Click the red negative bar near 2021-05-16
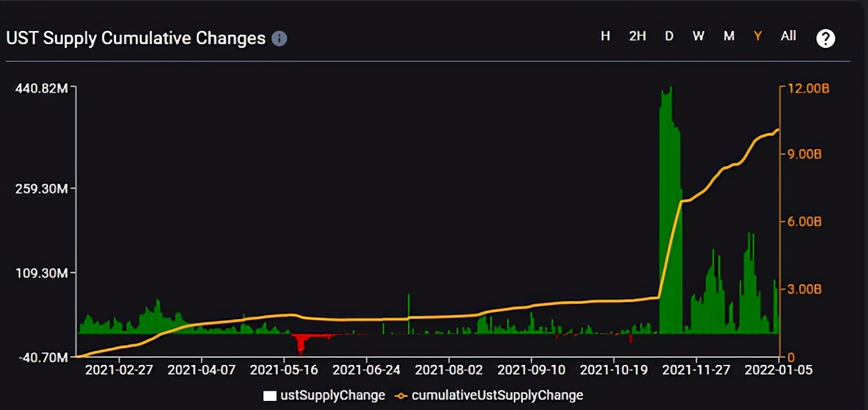 301,343
